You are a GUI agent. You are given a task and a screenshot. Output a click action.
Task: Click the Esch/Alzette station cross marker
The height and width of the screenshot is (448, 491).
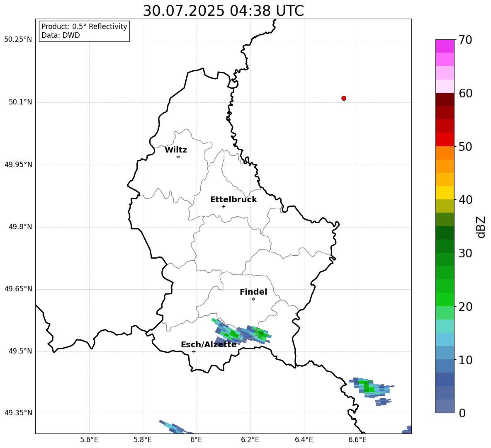tap(194, 351)
